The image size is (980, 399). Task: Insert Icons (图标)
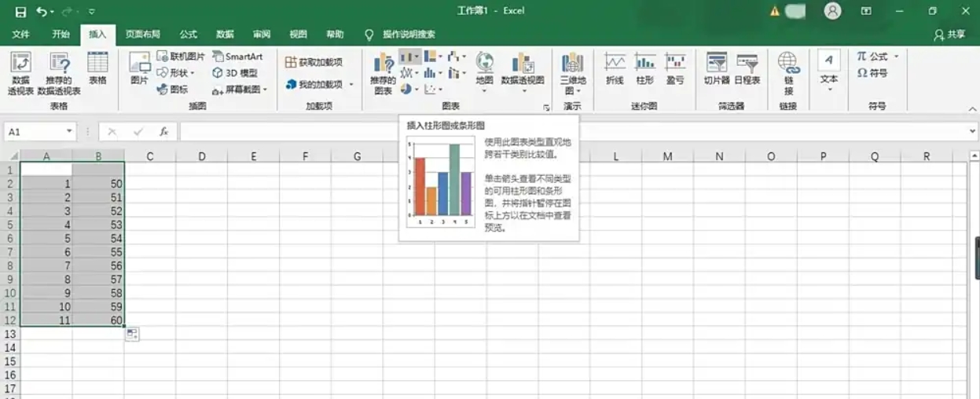tap(173, 90)
